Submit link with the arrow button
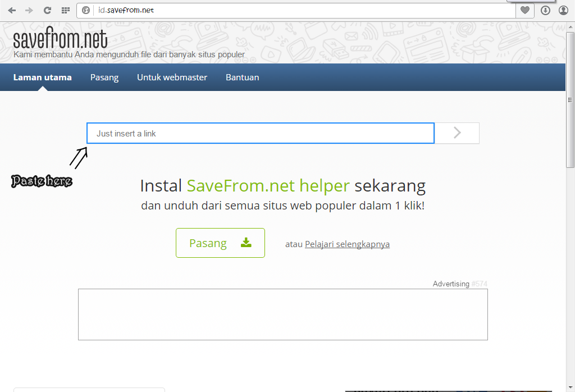575x392 pixels. click(x=457, y=133)
